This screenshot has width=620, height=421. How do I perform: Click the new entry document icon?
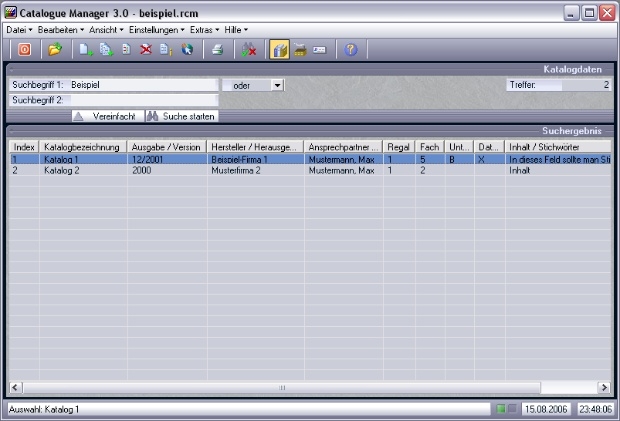(x=87, y=50)
